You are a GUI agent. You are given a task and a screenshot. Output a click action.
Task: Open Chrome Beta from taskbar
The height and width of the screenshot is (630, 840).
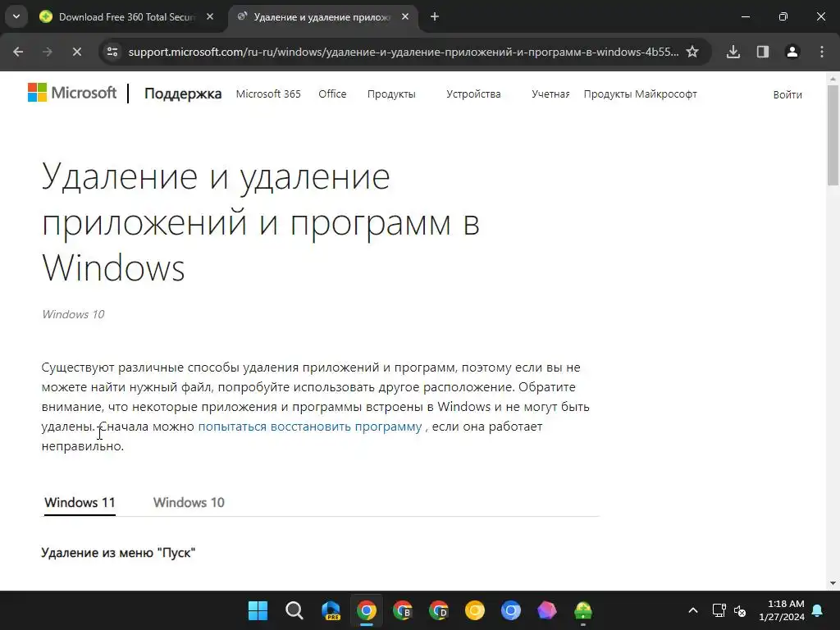click(402, 610)
